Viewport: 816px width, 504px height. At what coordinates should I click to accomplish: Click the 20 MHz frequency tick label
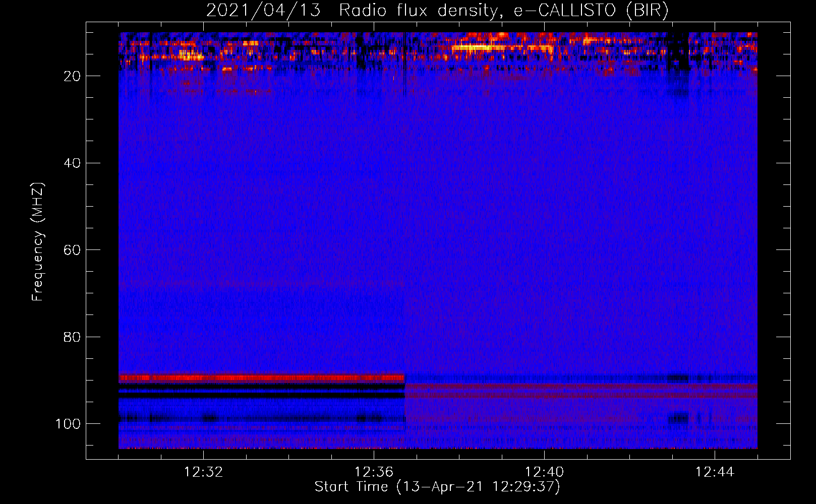73,76
